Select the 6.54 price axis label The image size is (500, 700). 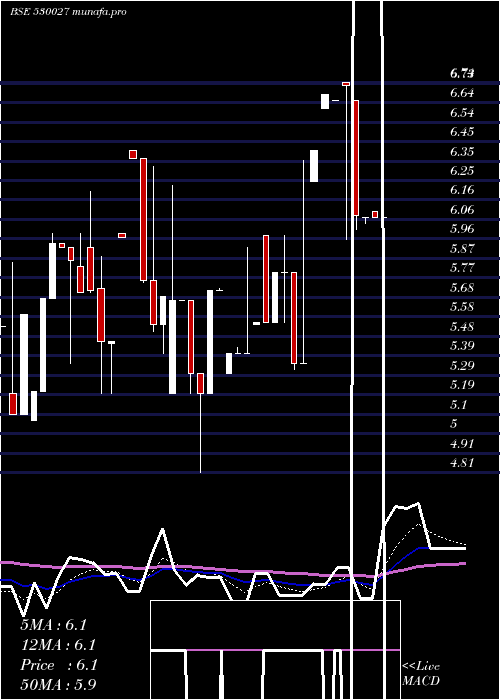click(462, 112)
